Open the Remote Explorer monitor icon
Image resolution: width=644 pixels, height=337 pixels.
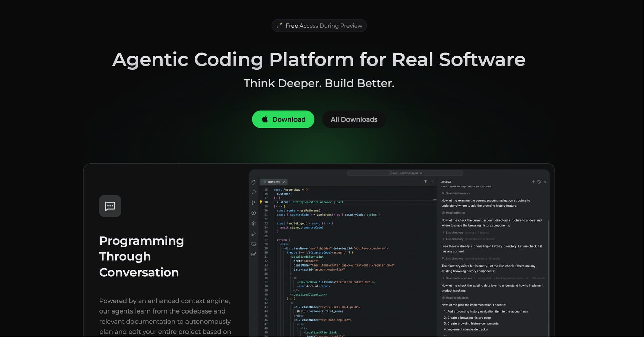pos(253,244)
